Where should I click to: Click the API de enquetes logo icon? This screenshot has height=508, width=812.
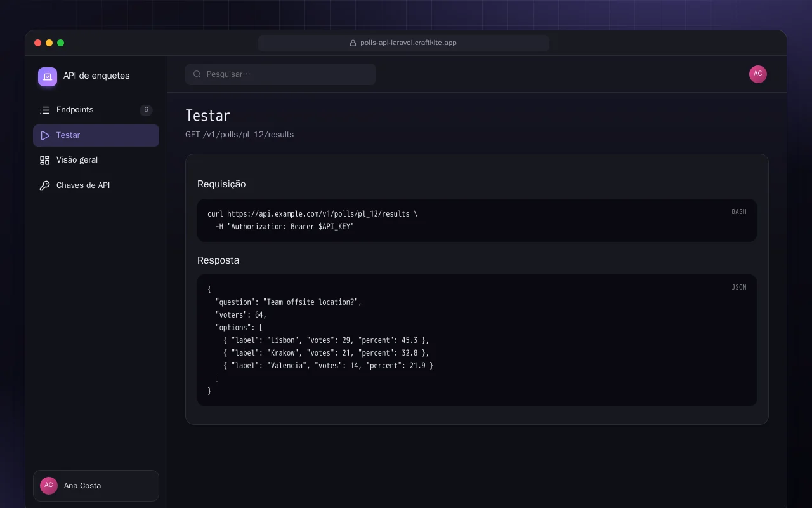pyautogui.click(x=48, y=76)
